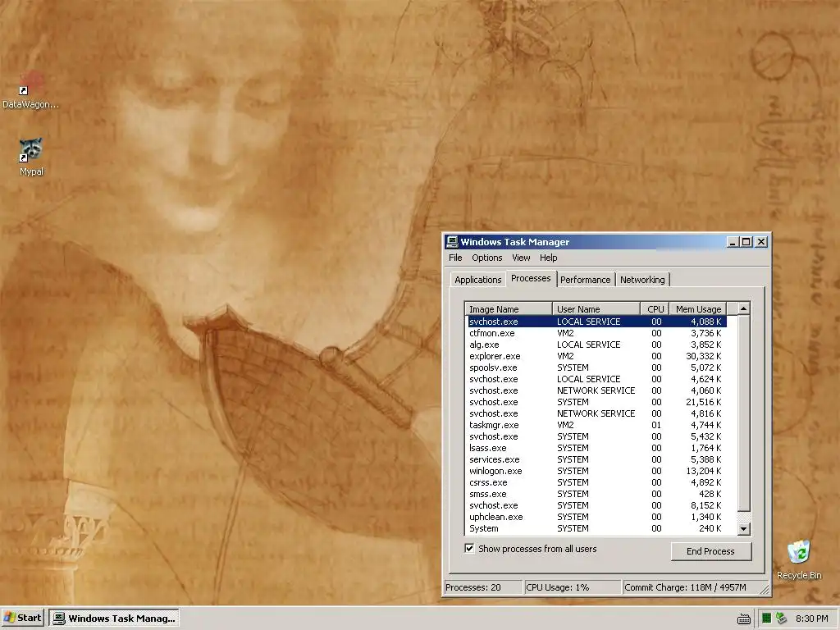The height and width of the screenshot is (630, 840).
Task: Select the Processes tab
Action: tap(531, 278)
